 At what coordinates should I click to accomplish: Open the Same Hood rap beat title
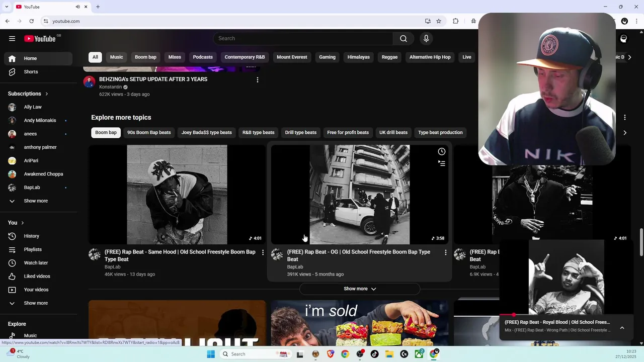180,256
